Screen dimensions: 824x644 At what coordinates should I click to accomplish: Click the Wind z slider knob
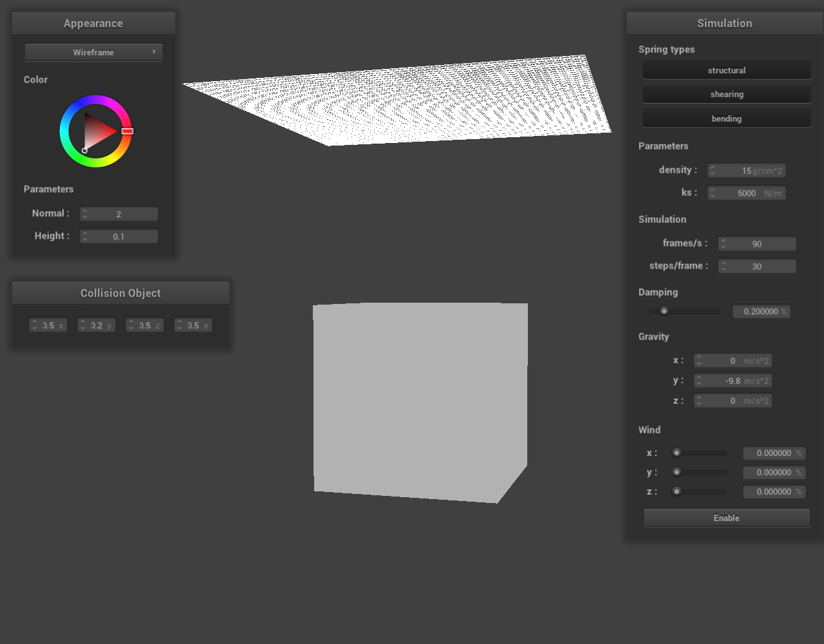click(677, 491)
